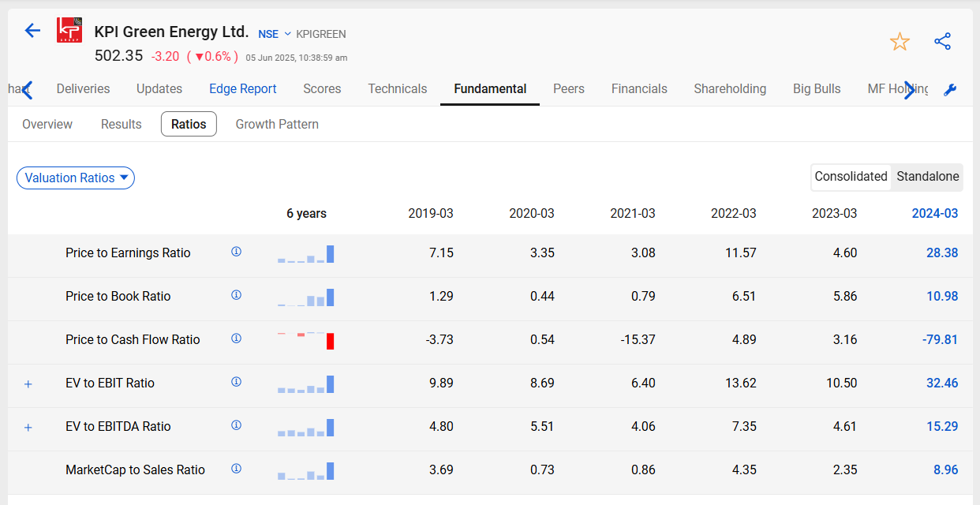Click KPIGREEN ticker symbol
The image size is (980, 505).
coord(321,34)
